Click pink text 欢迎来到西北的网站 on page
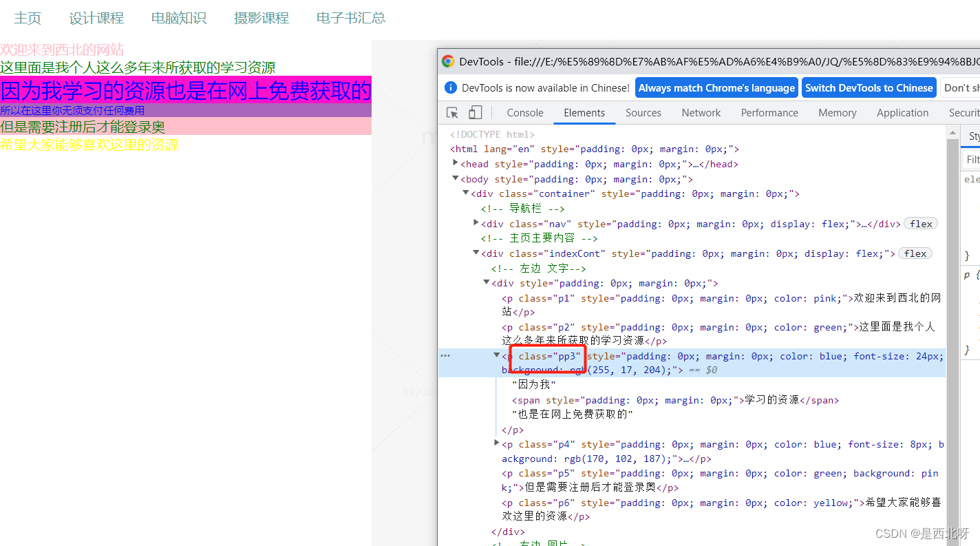Screen dimensions: 980x546 click(x=62, y=50)
